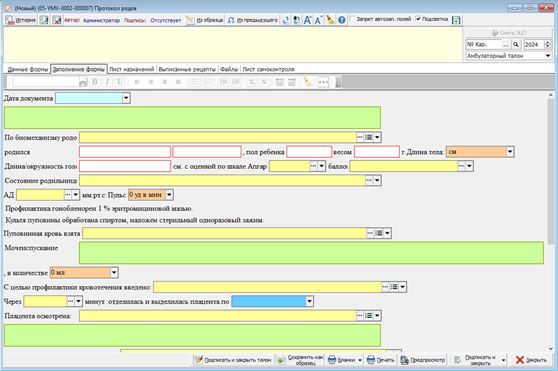Decrease font size with smaller A icon
The image size is (558, 371).
point(319,20)
